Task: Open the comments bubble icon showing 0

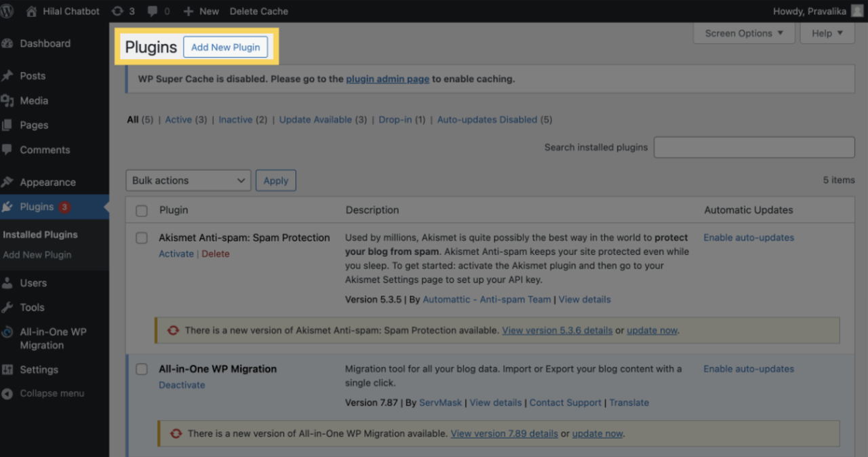Action: click(153, 12)
